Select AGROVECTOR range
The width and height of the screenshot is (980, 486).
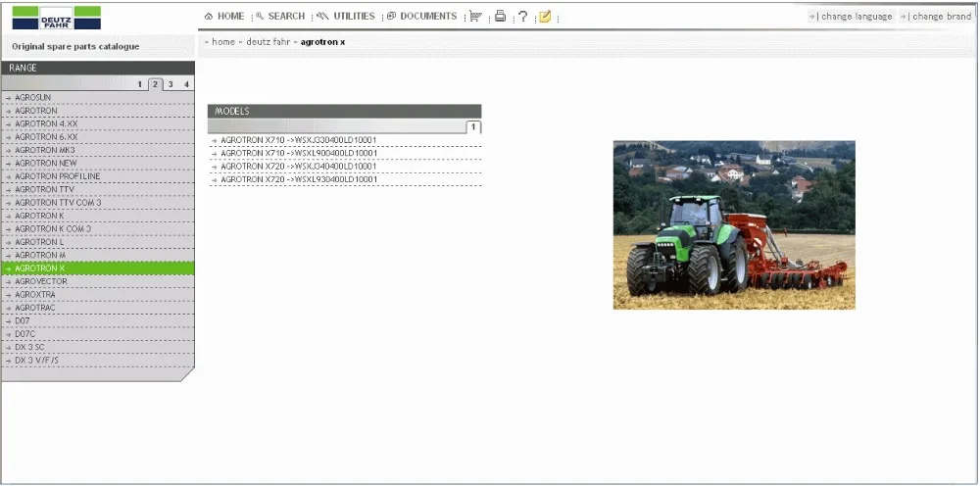pyautogui.click(x=97, y=281)
